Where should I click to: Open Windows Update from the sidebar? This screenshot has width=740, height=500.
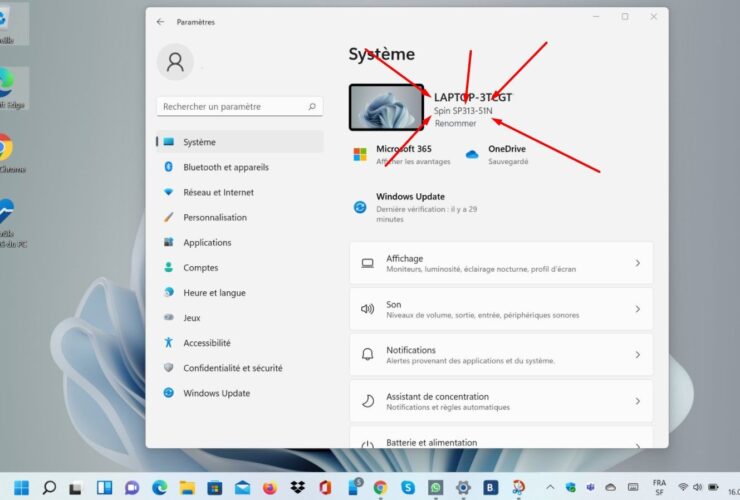[240, 393]
